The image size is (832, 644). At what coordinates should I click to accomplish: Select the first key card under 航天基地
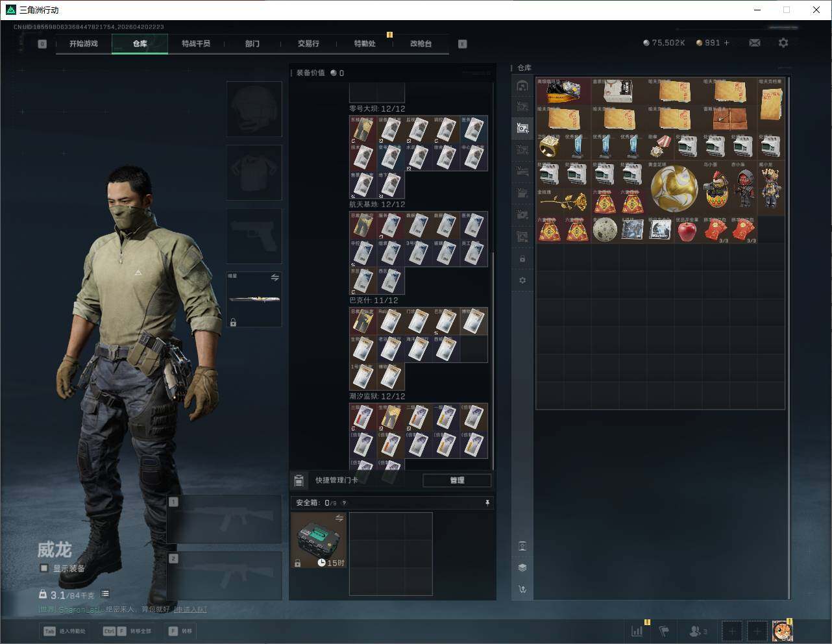click(363, 225)
